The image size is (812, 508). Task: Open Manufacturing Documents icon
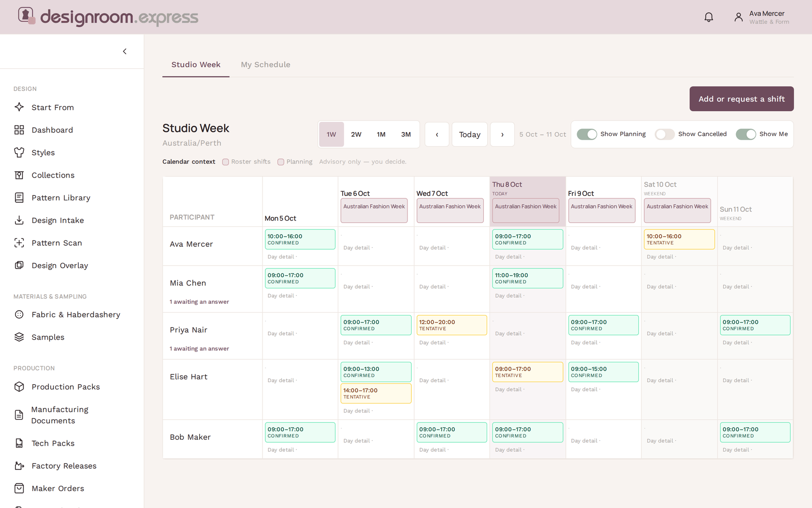tap(19, 415)
